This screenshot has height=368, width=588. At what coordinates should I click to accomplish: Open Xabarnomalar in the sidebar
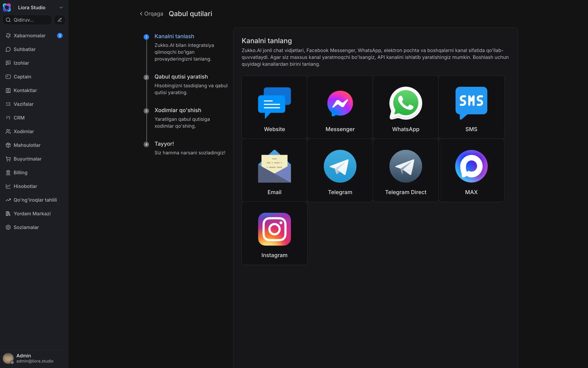34,36
